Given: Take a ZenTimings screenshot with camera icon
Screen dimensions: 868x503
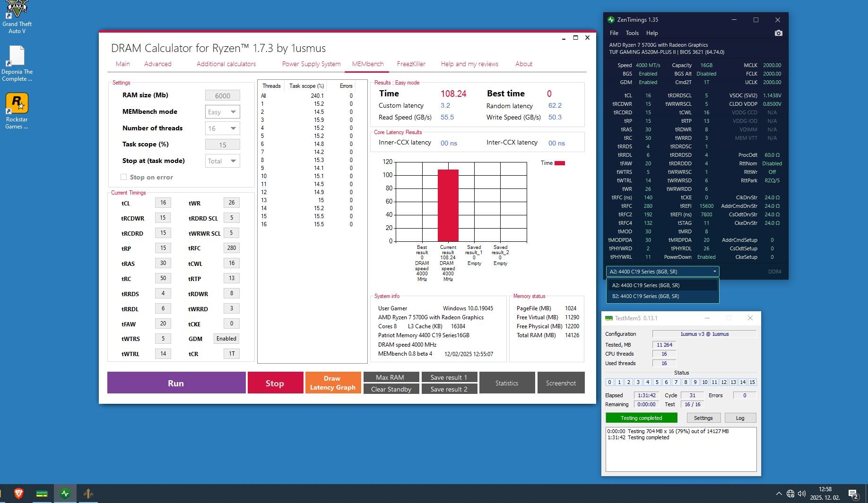Looking at the screenshot, I should (x=778, y=33).
